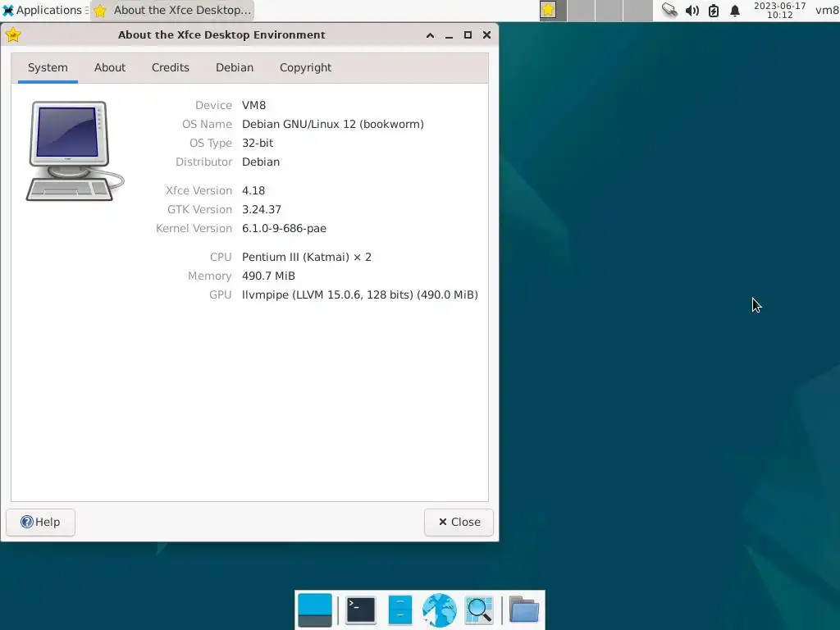Click the OS Name value Debian GNU/Linux 12
840x630 pixels.
[x=333, y=125]
